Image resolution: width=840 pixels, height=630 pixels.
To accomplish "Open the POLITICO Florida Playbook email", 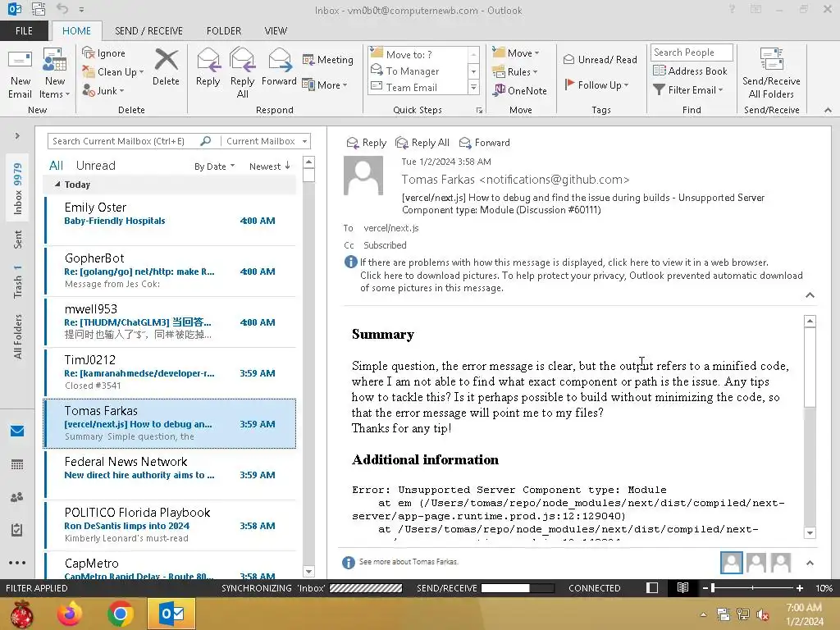I will [x=170, y=525].
